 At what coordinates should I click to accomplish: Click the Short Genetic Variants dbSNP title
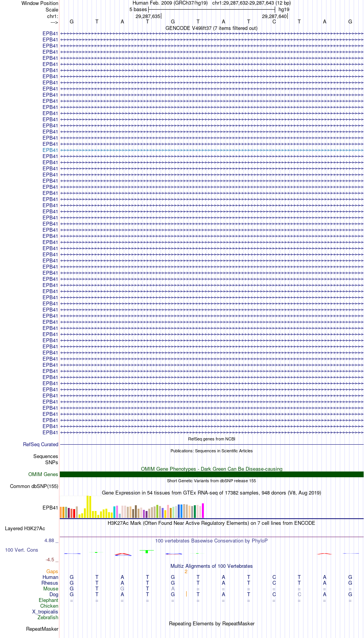tap(212, 481)
